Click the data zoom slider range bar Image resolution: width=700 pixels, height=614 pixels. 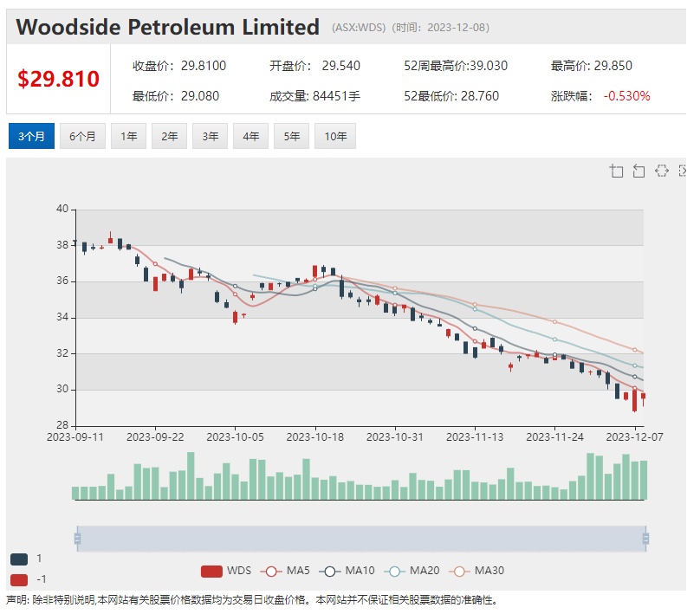click(x=361, y=539)
